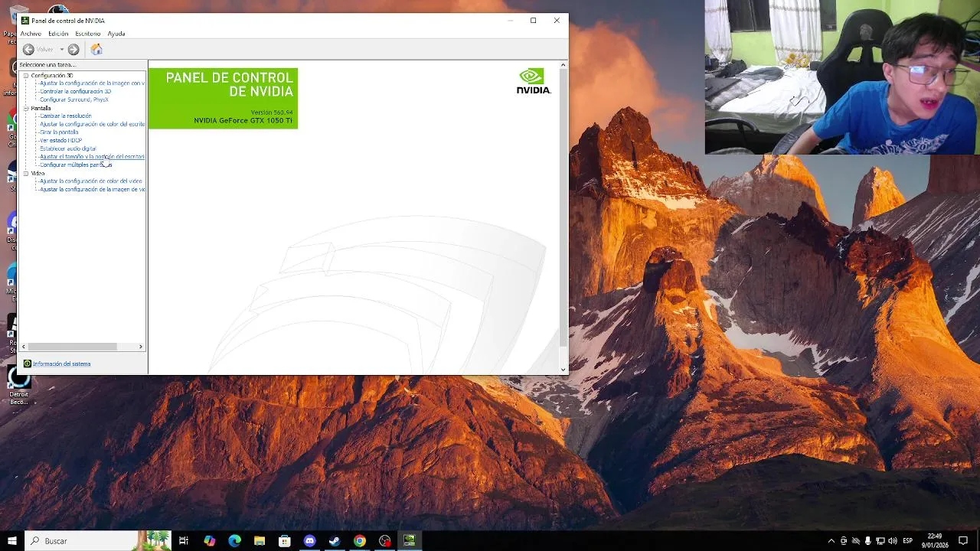
Task: Click the NVIDIA logo in the panel
Action: click(x=534, y=81)
